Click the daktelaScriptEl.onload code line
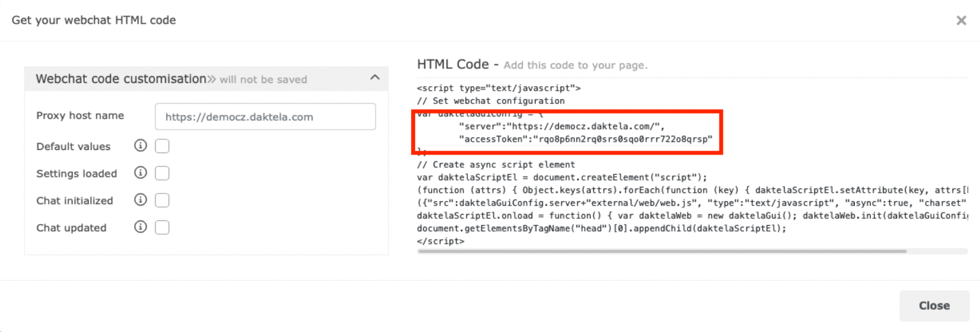Screen dimensions: 980x332 (693, 216)
